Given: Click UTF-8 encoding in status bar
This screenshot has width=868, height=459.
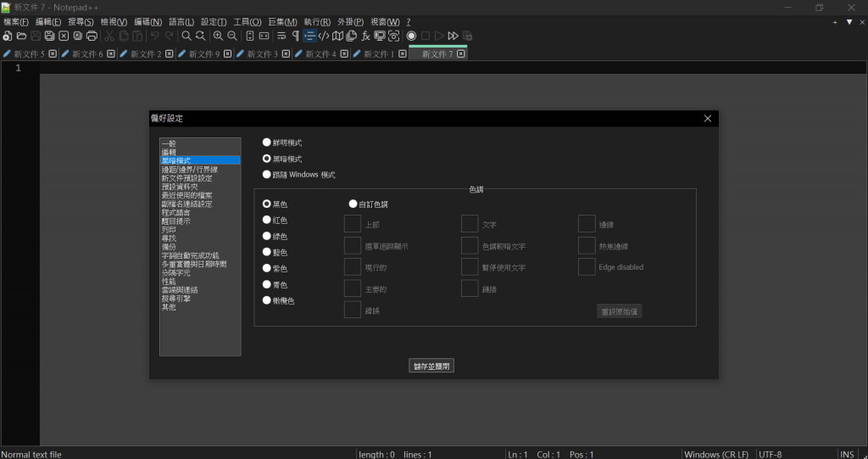Looking at the screenshot, I should coord(770,454).
